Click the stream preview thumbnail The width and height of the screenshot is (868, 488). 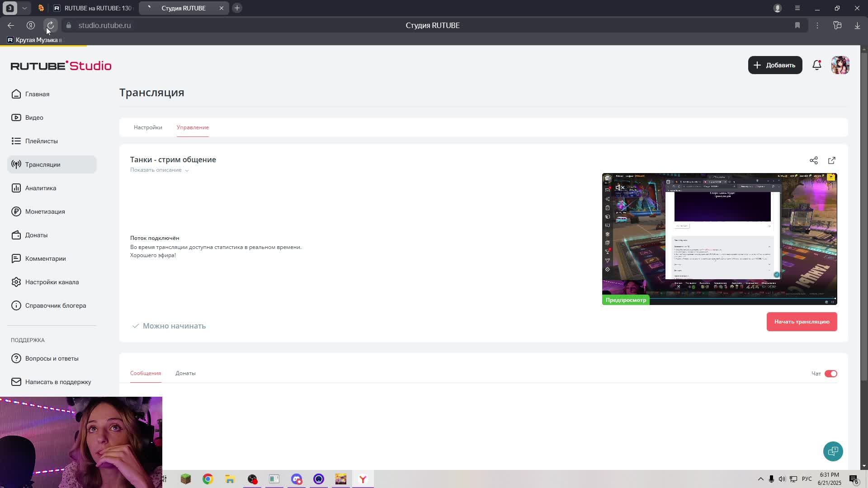click(719, 239)
